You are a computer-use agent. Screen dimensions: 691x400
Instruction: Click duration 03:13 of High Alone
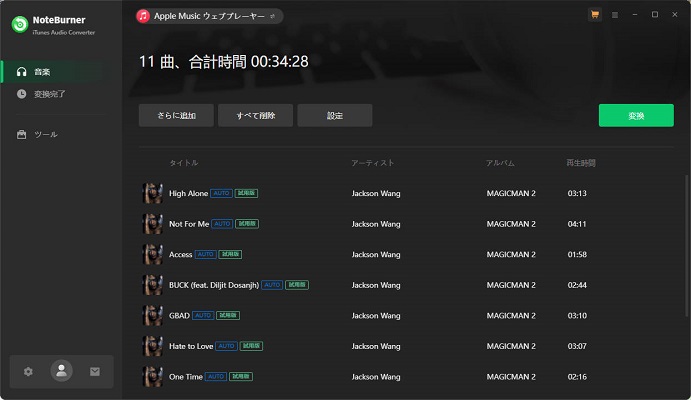[x=577, y=193]
